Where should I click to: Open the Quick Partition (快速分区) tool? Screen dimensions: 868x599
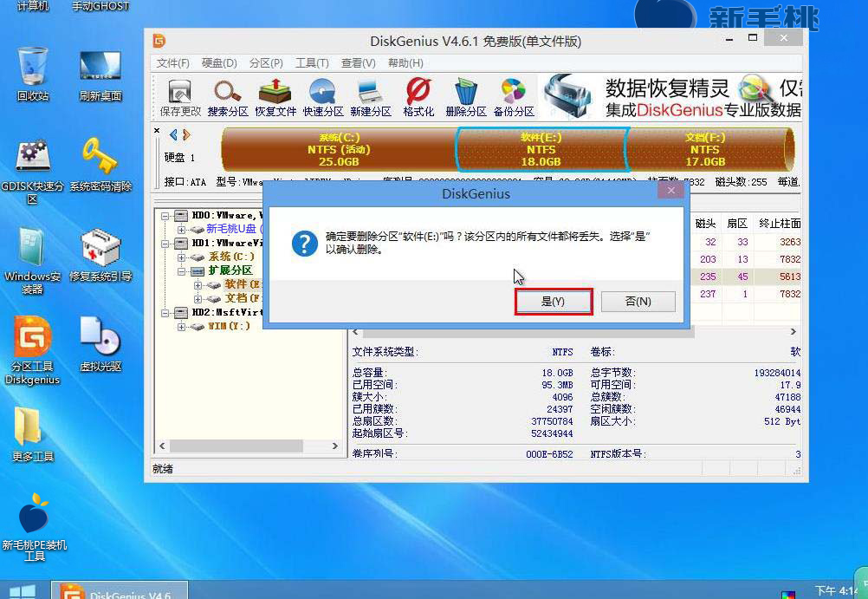(323, 97)
